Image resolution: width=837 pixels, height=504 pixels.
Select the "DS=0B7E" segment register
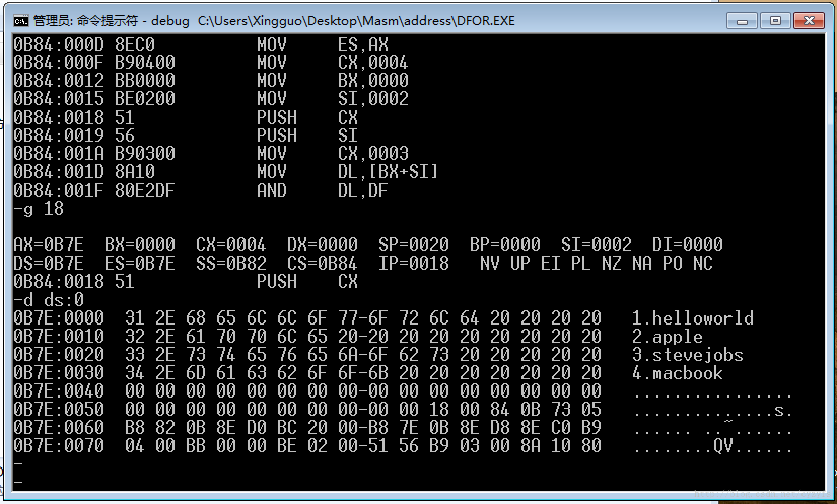(49, 264)
